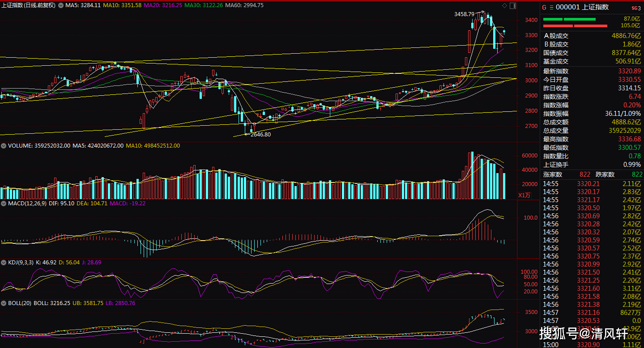
Task: Toggle the square box before MACD(12,26,9)
Action: point(4,203)
